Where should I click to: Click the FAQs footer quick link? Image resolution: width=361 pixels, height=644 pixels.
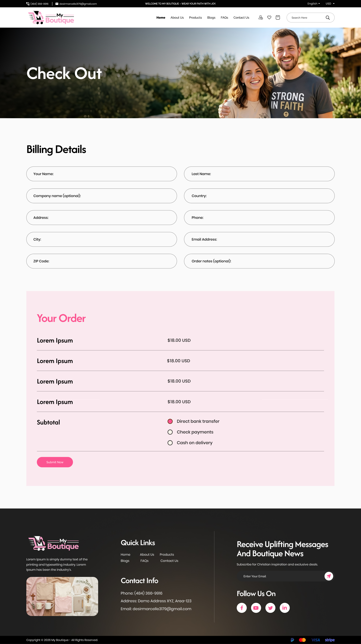(144, 561)
